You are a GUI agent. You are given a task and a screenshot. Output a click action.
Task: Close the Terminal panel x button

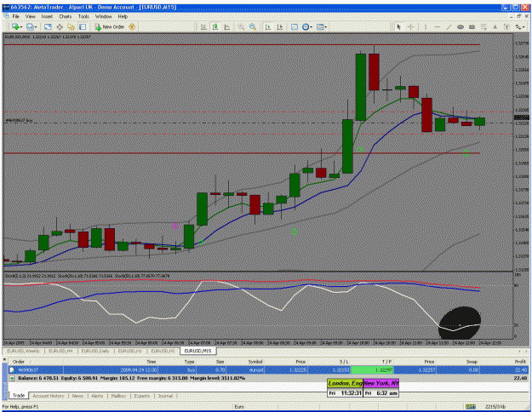tap(4, 359)
